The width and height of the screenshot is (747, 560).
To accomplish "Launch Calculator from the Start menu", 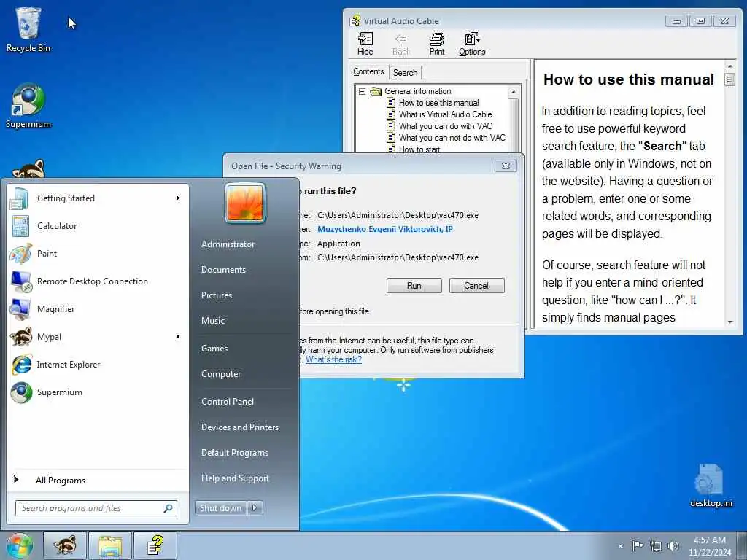I will (98, 226).
